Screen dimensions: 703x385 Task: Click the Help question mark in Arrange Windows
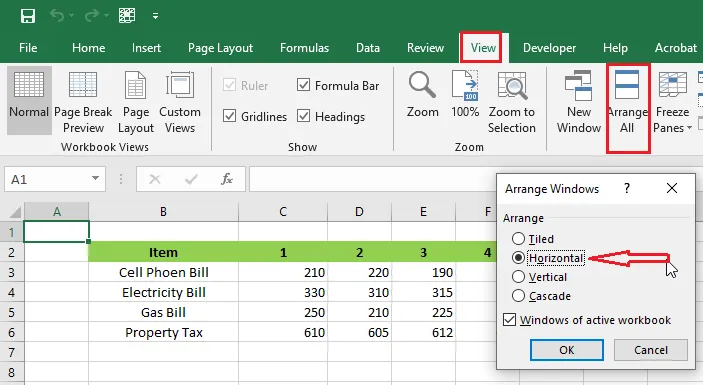(x=627, y=188)
